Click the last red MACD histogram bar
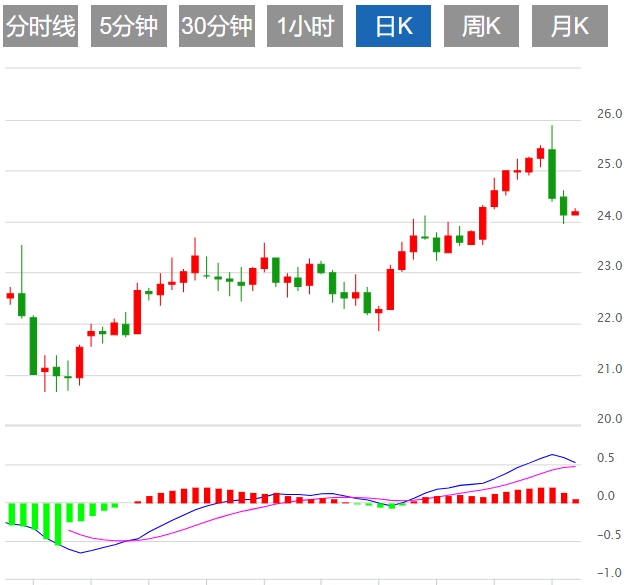This screenshot has height=585, width=640. click(576, 501)
